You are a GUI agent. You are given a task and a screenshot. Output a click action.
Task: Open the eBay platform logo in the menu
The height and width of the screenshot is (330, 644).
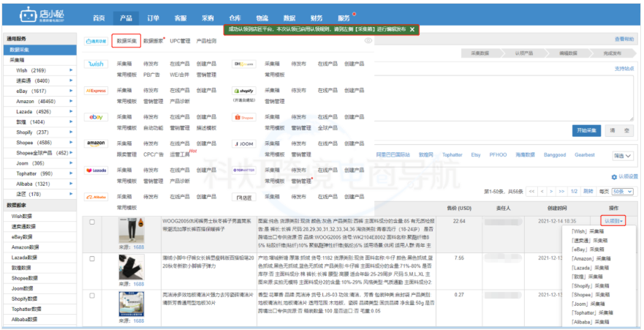tap(96, 117)
